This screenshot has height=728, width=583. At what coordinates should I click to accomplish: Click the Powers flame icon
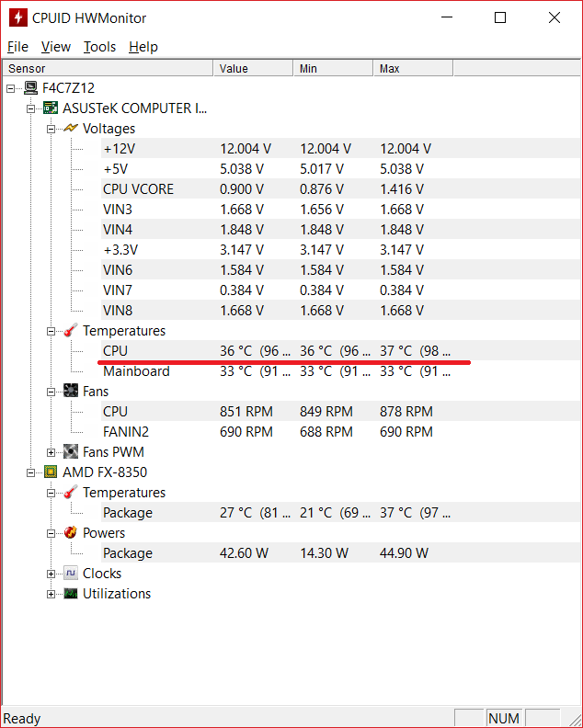[x=71, y=533]
